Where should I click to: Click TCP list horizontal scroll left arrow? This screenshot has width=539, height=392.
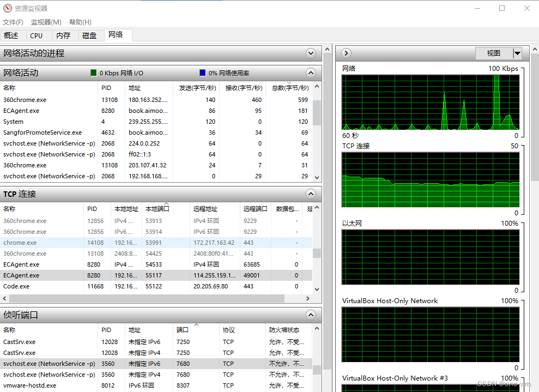(x=4, y=298)
